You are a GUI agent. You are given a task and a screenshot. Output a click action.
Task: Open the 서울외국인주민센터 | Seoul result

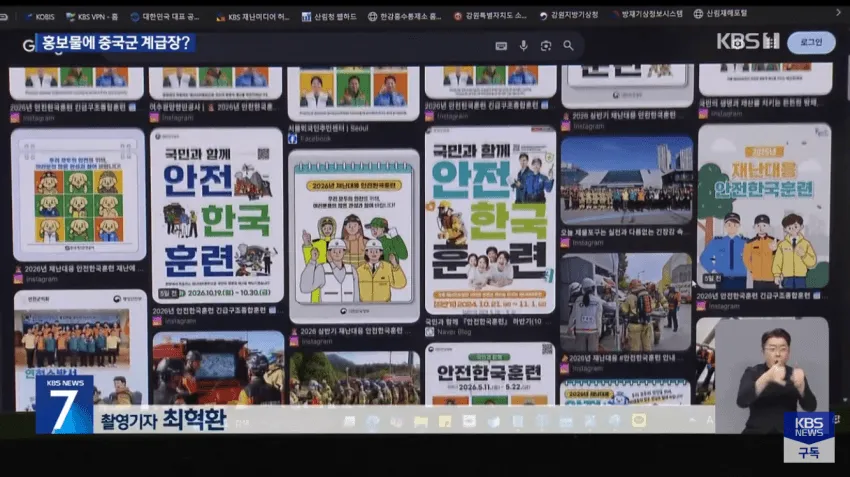(x=328, y=128)
